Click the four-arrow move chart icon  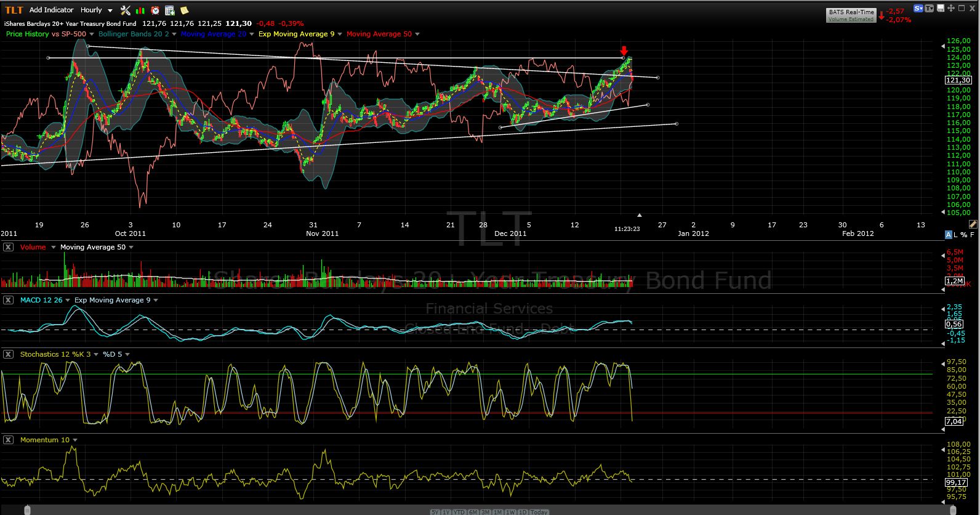[x=951, y=9]
